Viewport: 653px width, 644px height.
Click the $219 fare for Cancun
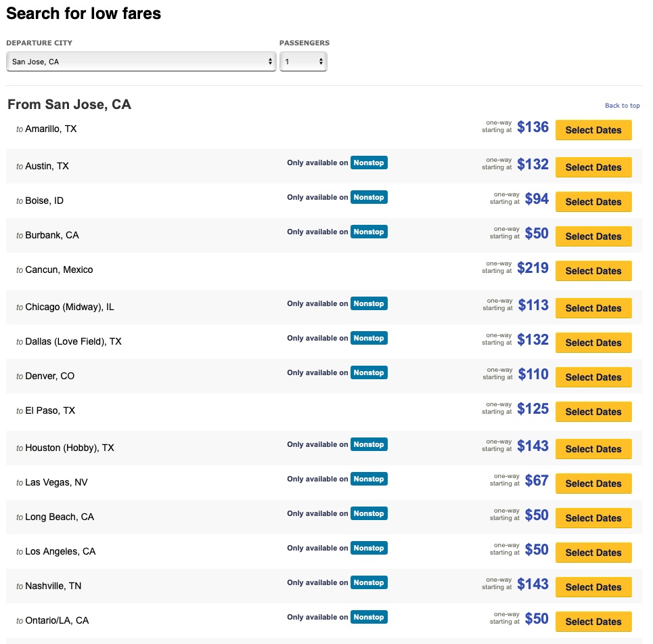pos(533,268)
